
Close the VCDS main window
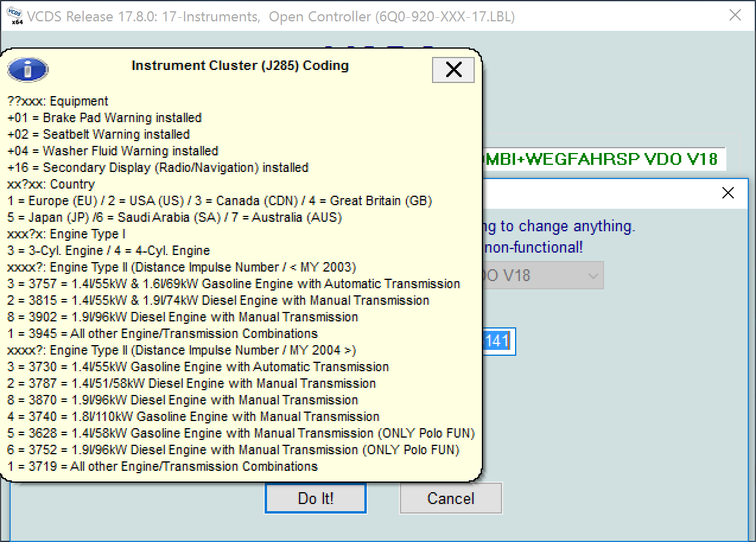pyautogui.click(x=735, y=15)
